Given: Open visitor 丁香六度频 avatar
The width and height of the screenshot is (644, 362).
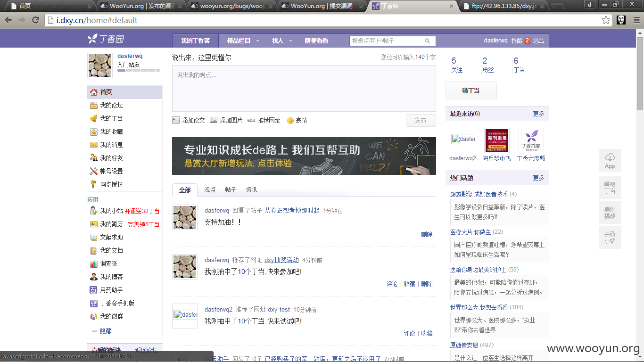Looking at the screenshot, I should tap(531, 140).
